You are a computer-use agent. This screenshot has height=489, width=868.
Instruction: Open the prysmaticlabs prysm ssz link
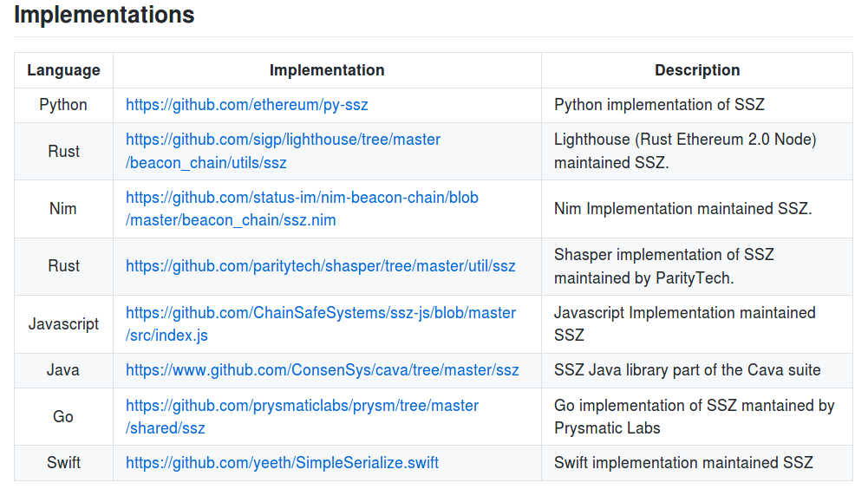tap(302, 406)
